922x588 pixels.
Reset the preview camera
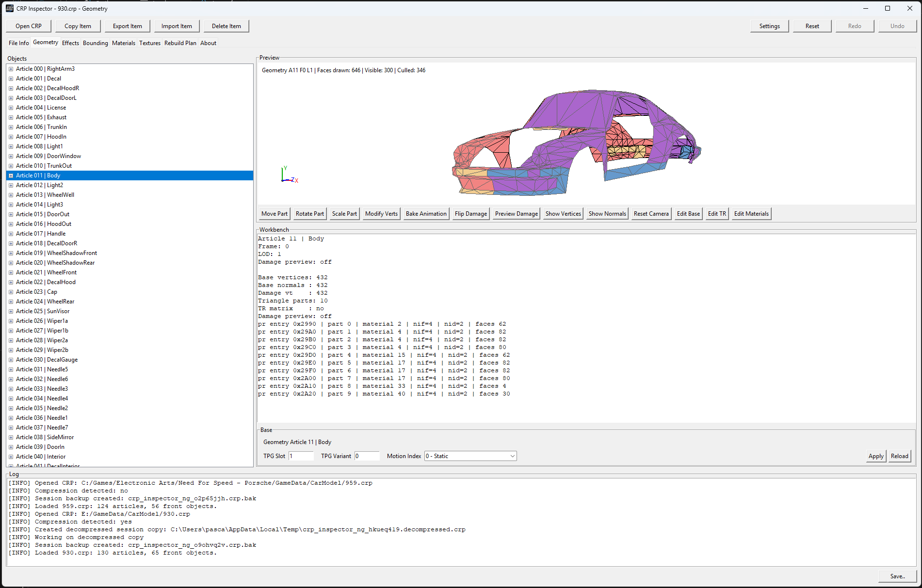pos(651,214)
